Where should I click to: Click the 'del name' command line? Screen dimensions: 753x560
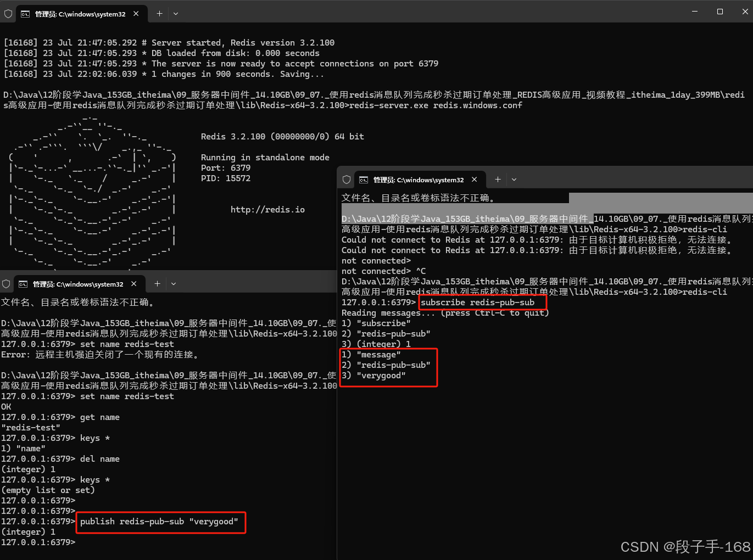[x=60, y=459]
